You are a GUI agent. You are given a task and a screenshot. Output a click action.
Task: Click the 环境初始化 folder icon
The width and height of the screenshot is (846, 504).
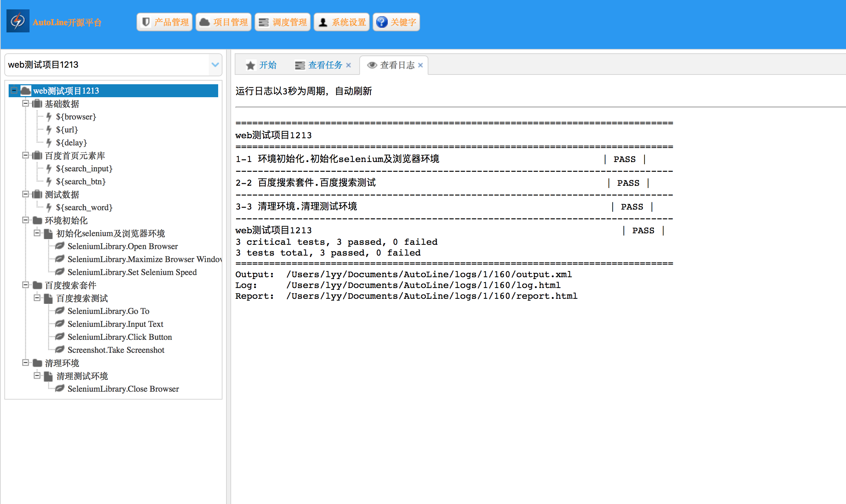(x=37, y=220)
